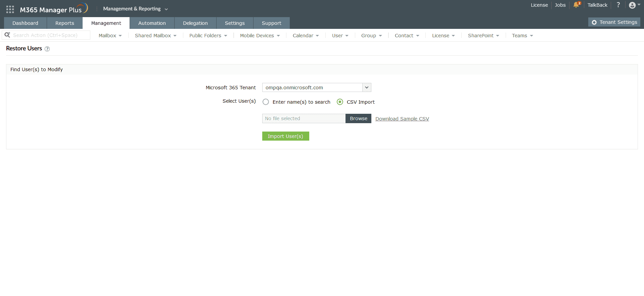Click the Import User(s) button

(x=285, y=136)
